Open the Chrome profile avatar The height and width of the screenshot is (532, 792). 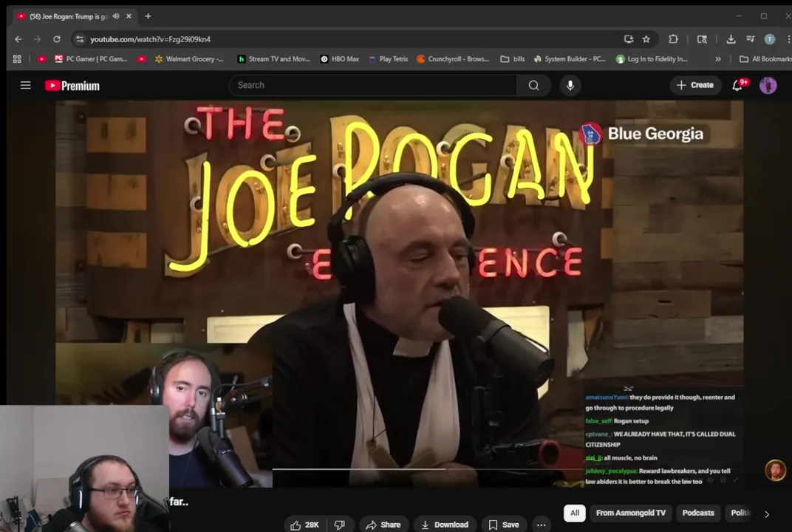[769, 39]
